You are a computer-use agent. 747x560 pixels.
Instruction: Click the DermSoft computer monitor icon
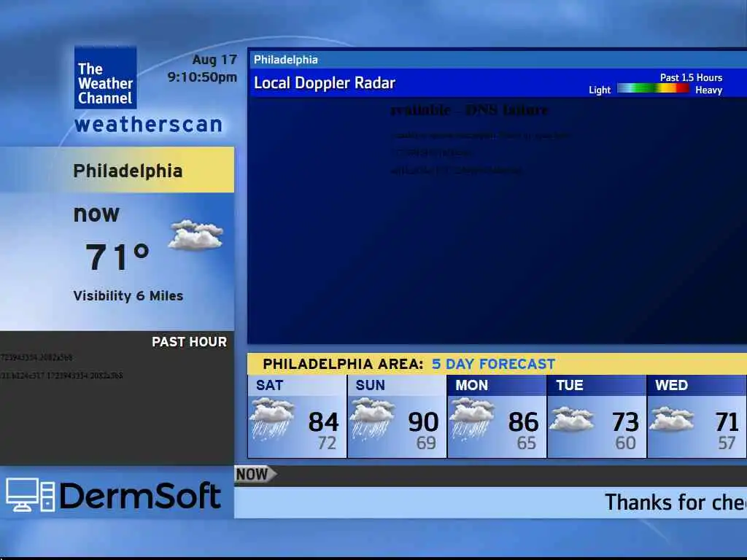30,495
